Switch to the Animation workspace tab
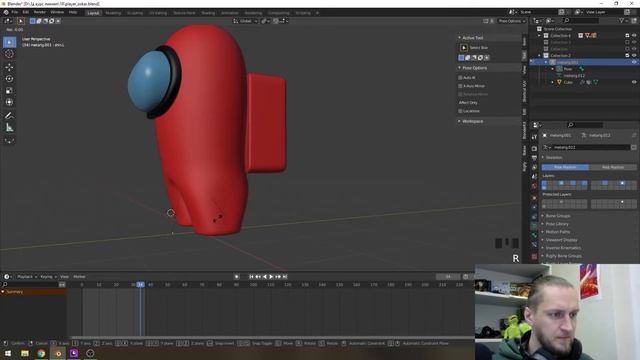 click(230, 13)
